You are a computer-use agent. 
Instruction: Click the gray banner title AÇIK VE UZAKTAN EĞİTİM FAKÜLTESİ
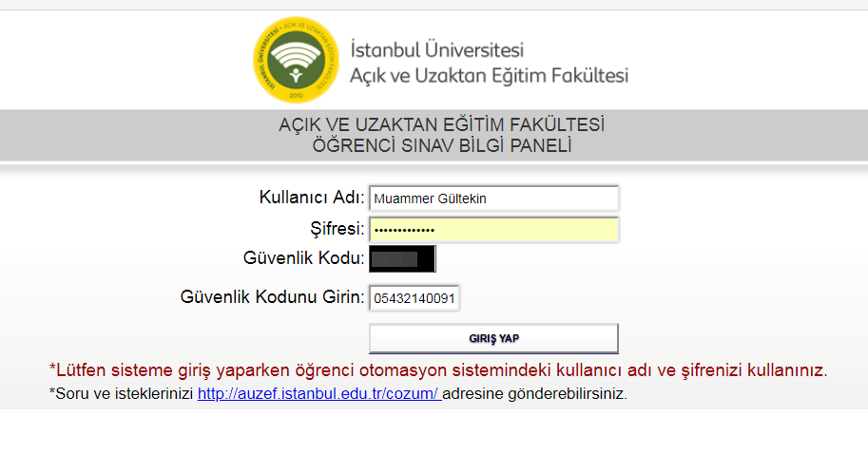[441, 124]
